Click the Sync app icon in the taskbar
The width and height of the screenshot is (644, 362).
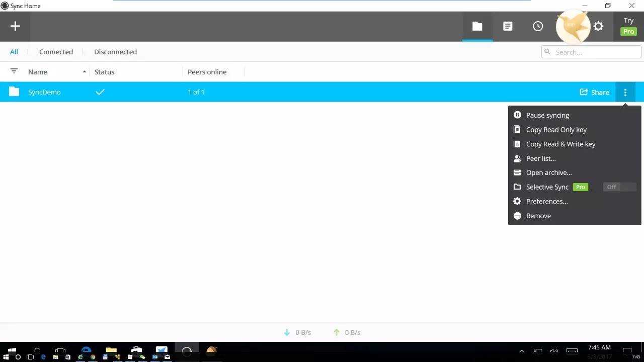pos(187,351)
